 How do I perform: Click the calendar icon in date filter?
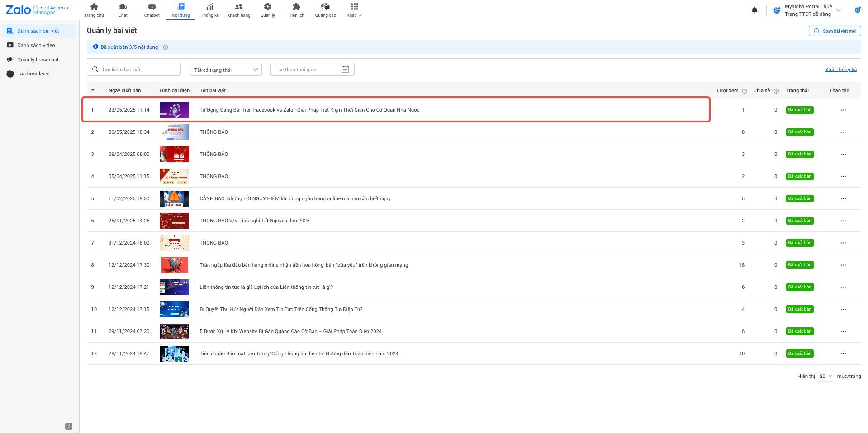coord(345,69)
